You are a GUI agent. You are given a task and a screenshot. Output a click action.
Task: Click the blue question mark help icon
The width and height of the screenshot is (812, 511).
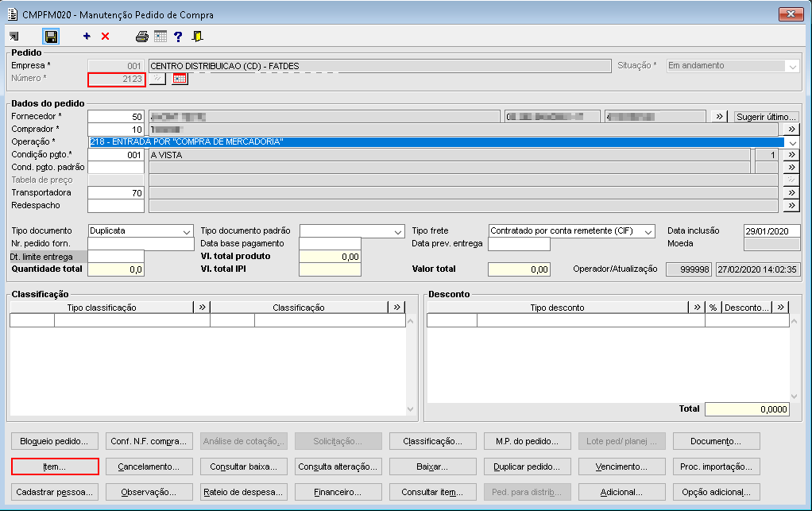click(x=178, y=37)
